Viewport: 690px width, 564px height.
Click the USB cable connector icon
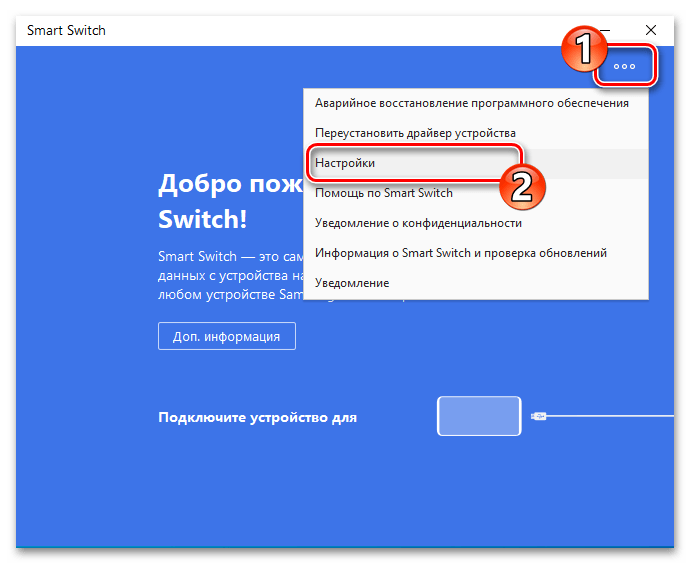[539, 416]
